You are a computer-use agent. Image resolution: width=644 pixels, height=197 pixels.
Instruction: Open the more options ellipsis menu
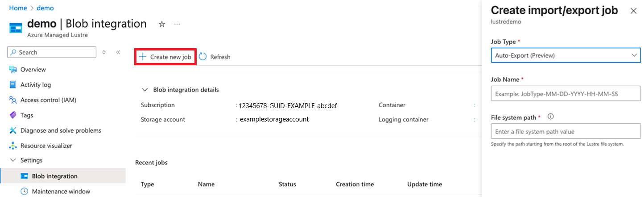[x=177, y=24]
